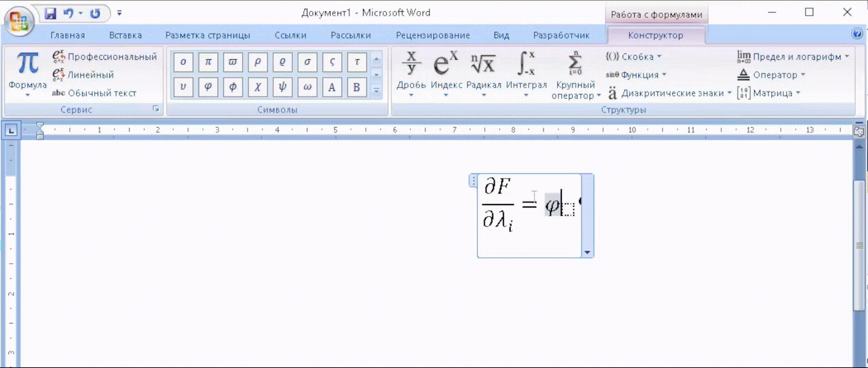Open Предел и логарифм menu
Viewport: 868px width, 368px height.
click(793, 57)
